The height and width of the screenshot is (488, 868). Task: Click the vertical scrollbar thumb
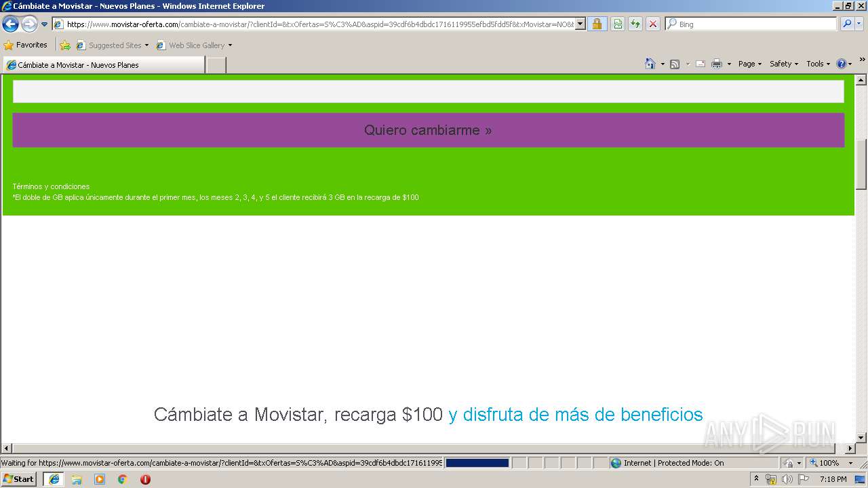coord(861,164)
